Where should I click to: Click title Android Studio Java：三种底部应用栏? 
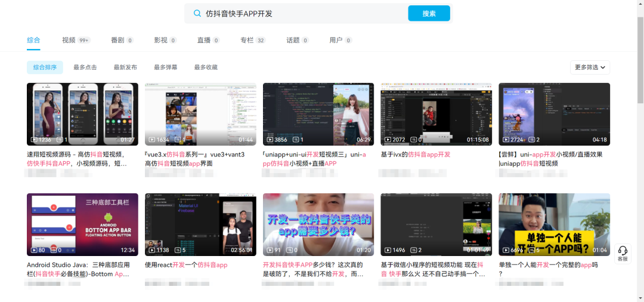(x=79, y=270)
